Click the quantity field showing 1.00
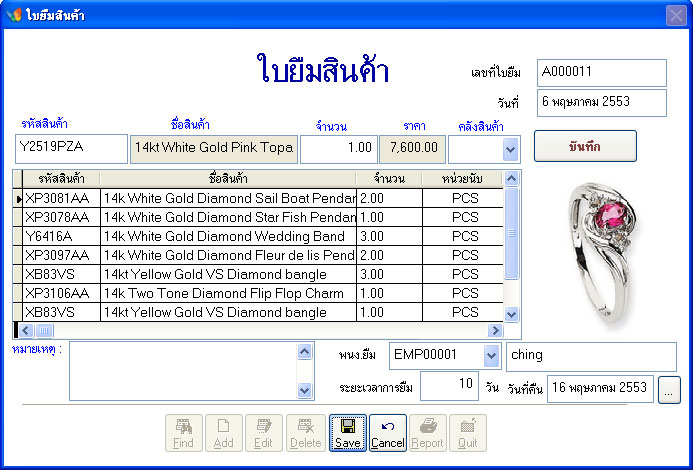 click(337, 149)
